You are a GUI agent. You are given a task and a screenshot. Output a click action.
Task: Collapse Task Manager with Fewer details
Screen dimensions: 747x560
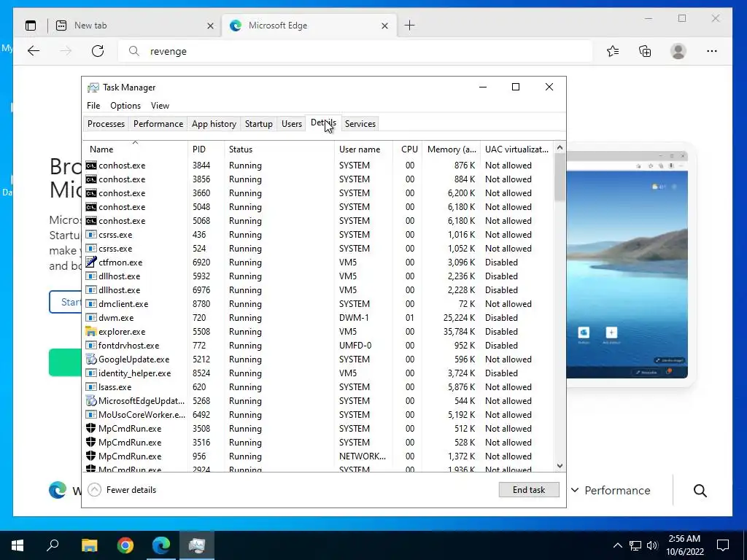(122, 489)
